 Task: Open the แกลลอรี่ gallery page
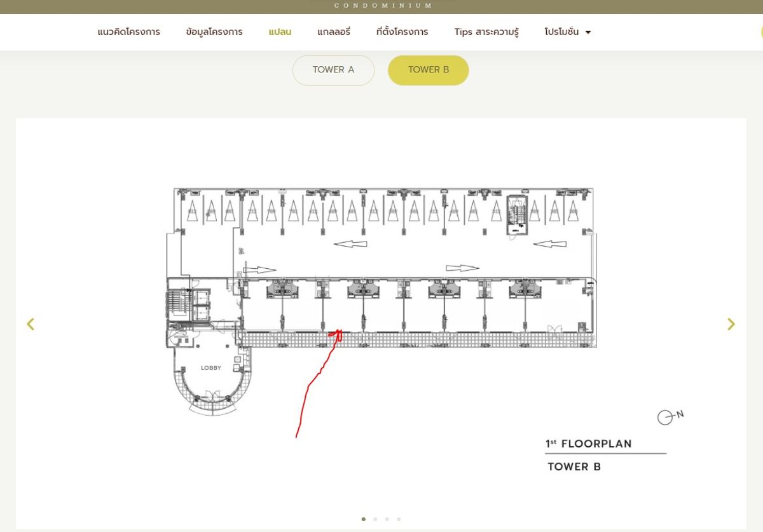point(334,32)
